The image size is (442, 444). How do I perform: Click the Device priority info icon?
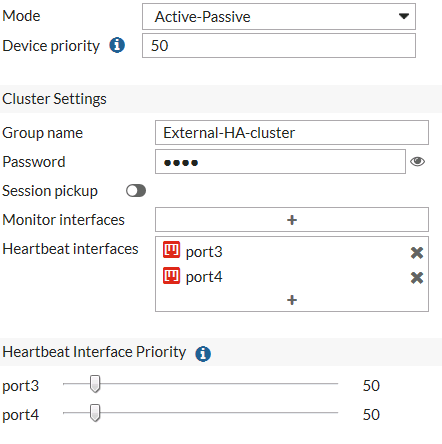(x=117, y=45)
